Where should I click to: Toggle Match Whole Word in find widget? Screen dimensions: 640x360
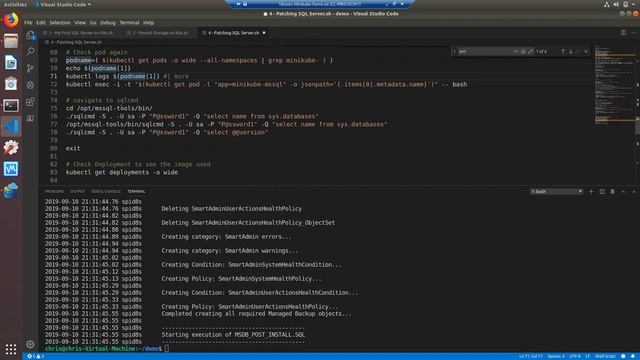(x=523, y=51)
